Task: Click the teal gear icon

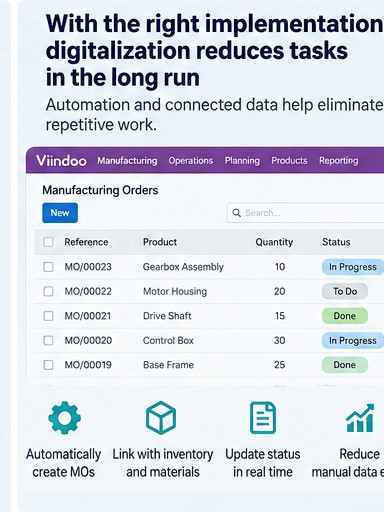Action: point(64,417)
